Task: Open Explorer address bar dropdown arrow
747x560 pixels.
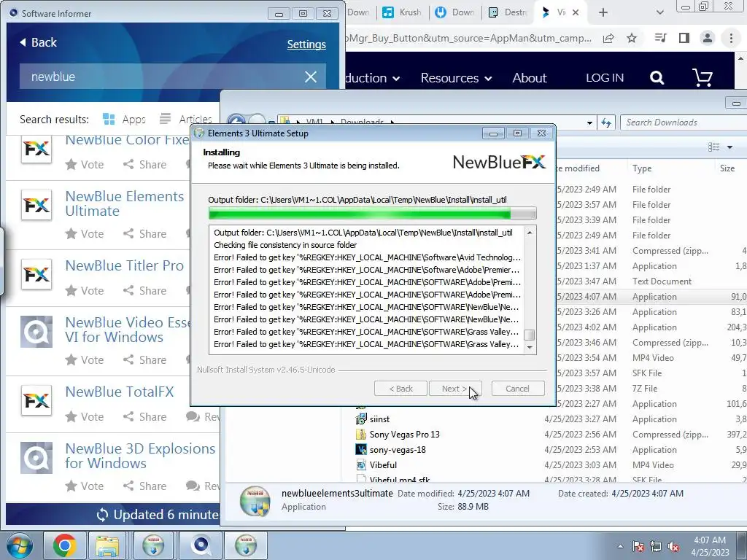Action: (589, 122)
